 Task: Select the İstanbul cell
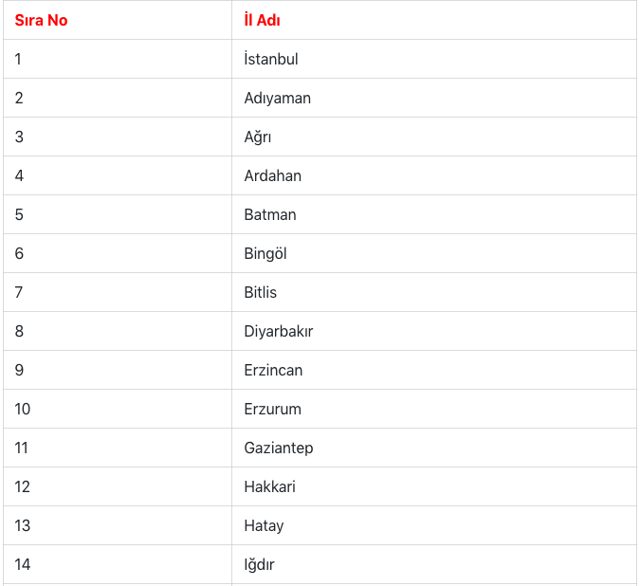[x=271, y=59]
